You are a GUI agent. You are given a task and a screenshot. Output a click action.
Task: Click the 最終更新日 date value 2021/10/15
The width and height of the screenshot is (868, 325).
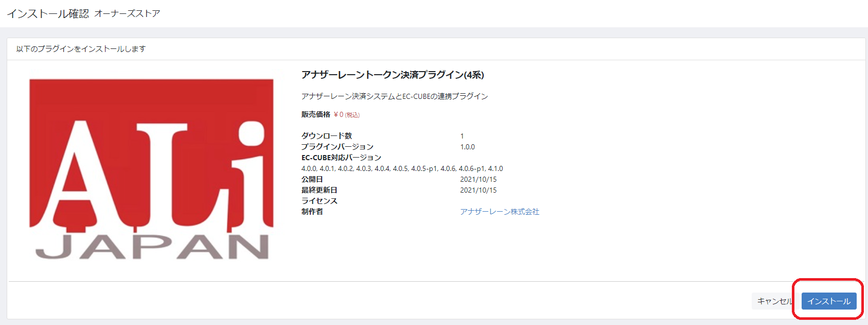tap(479, 191)
